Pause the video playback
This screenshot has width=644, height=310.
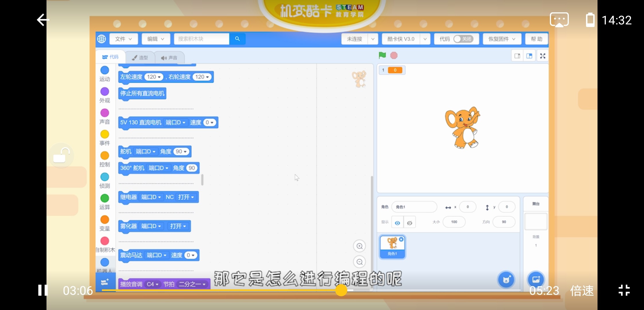(43, 290)
